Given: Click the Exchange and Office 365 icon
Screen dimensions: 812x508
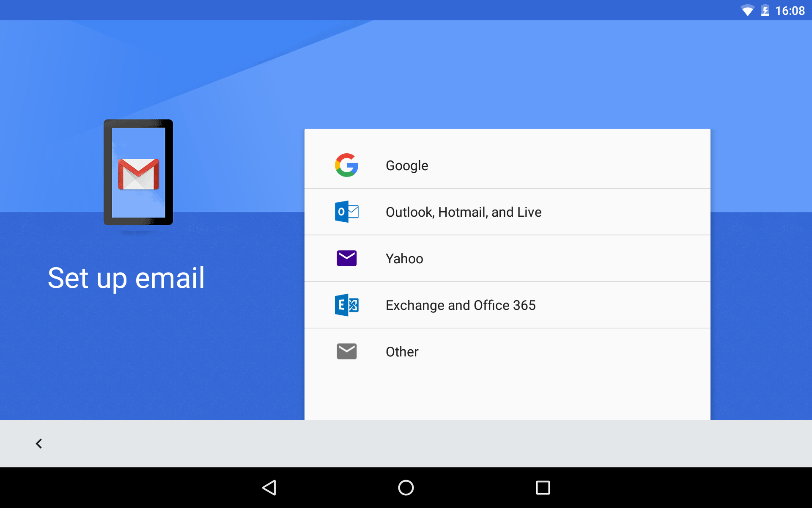Looking at the screenshot, I should pos(347,305).
